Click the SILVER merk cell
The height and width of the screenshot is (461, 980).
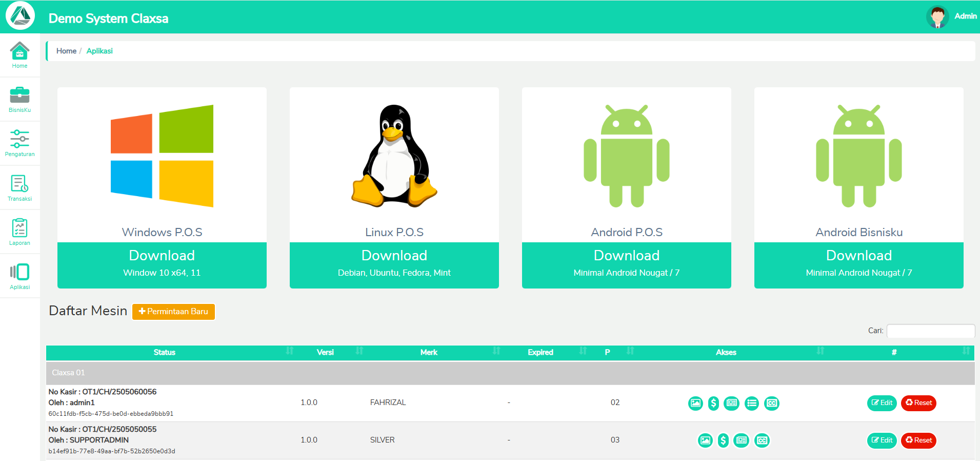coord(383,440)
